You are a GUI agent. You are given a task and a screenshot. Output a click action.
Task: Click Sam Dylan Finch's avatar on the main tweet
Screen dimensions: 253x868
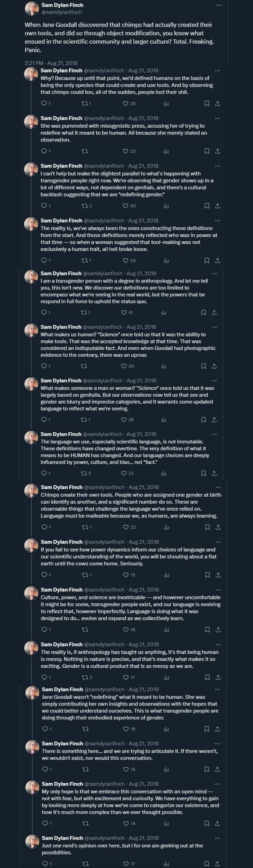(x=32, y=9)
